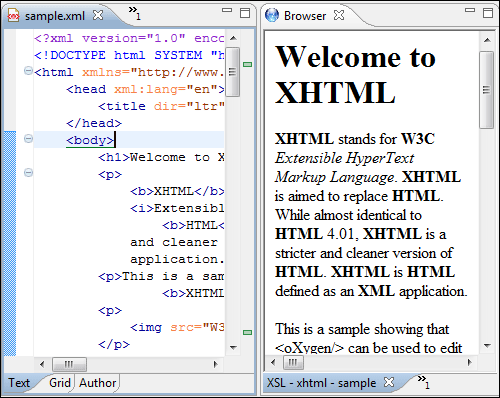Click the <!DOCTYPE html SYSTEM line
The height and width of the screenshot is (398, 500).
[129, 55]
